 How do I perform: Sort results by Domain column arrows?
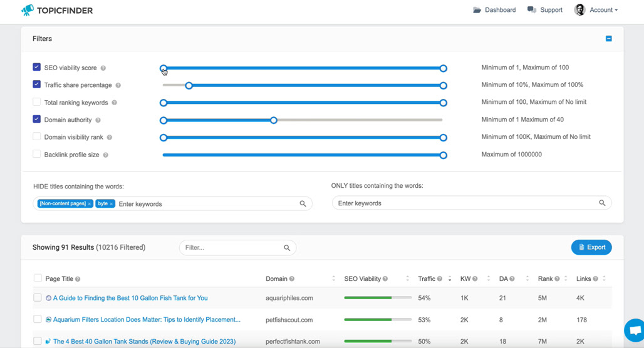(333, 279)
